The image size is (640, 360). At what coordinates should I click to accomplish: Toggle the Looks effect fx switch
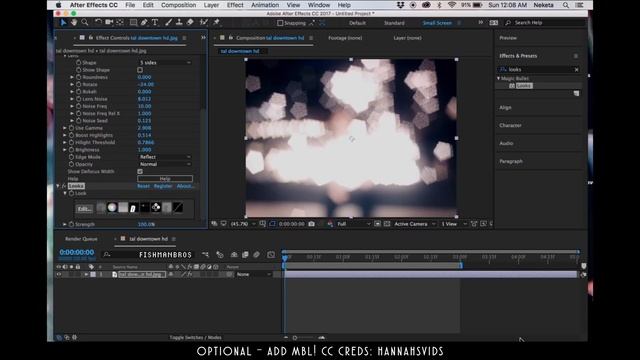[64, 186]
